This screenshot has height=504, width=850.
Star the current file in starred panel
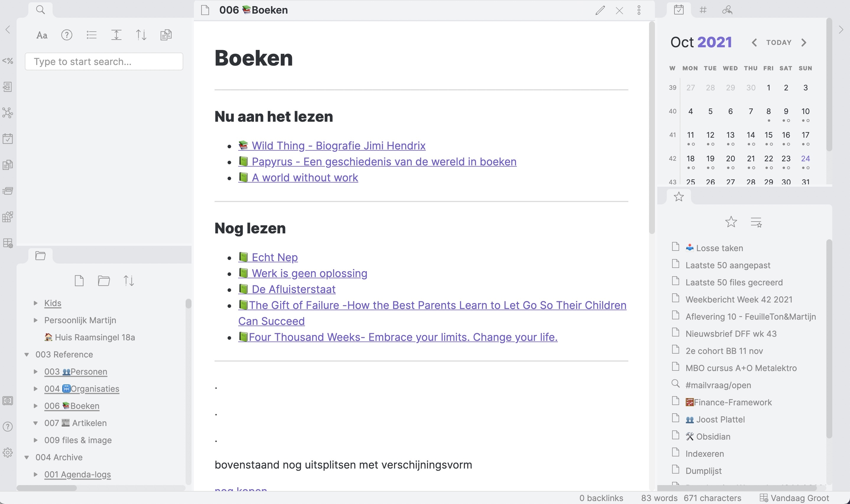tap(731, 222)
